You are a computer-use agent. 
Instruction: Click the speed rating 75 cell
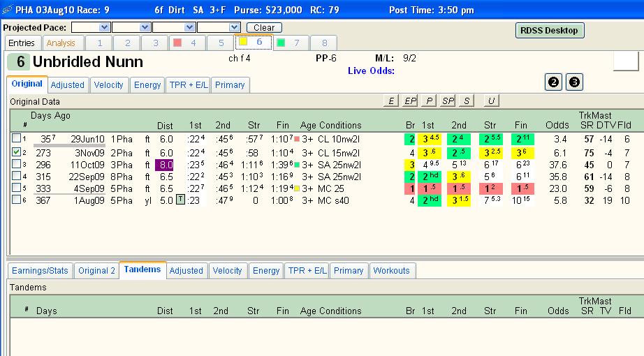tap(590, 153)
